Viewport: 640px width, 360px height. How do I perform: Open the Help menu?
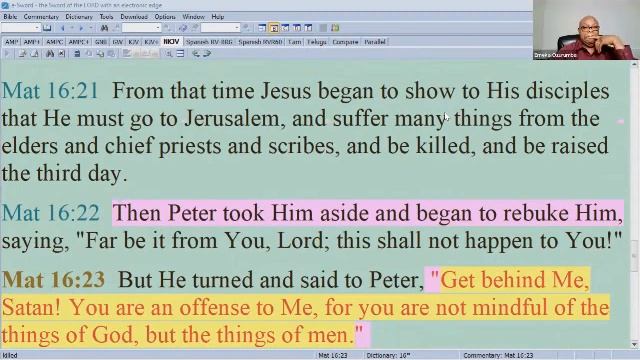(x=218, y=17)
